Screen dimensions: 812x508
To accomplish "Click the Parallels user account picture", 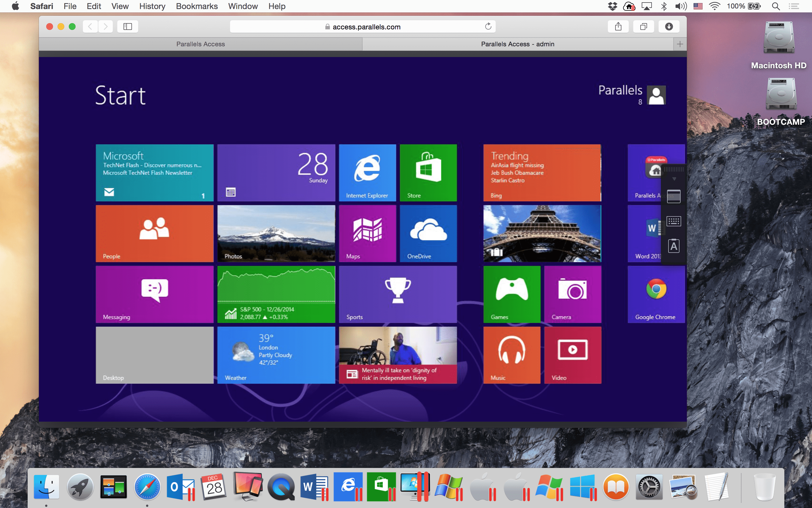I will tap(656, 95).
